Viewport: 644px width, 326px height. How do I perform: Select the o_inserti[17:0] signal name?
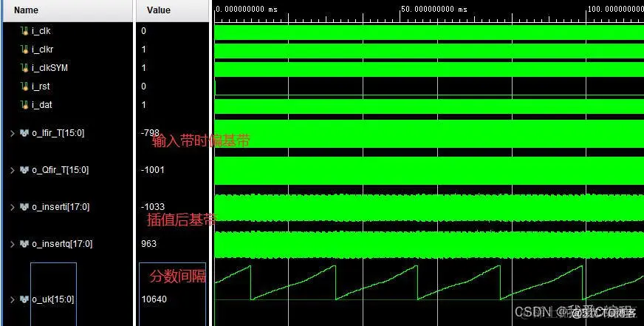pyautogui.click(x=61, y=207)
